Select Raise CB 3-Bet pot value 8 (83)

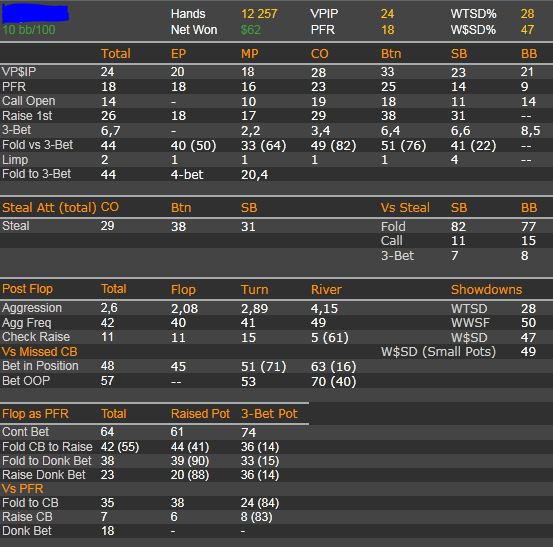(x=256, y=517)
